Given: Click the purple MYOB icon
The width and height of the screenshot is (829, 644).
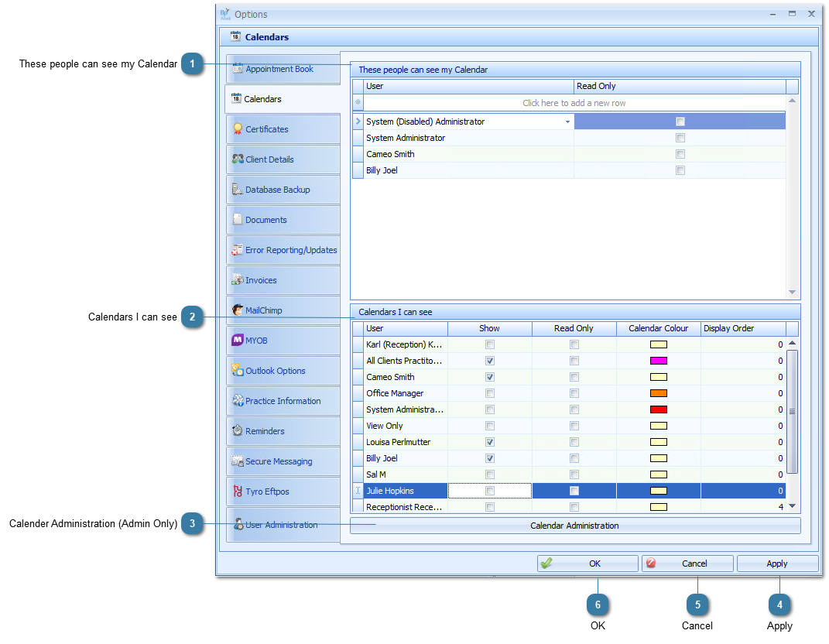Looking at the screenshot, I should click(x=238, y=340).
